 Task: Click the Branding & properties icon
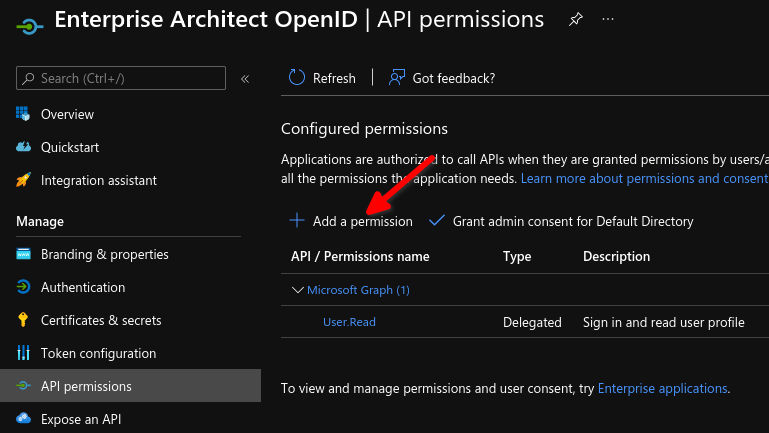coord(23,254)
